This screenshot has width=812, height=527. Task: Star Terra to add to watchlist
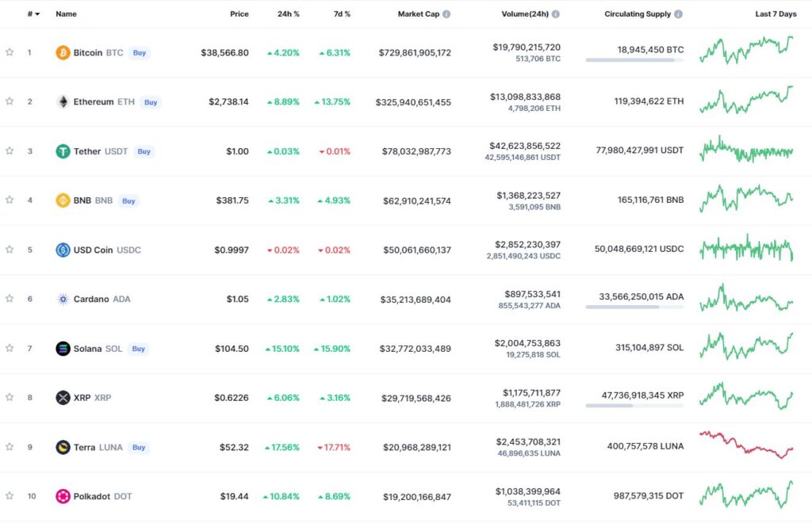pyautogui.click(x=10, y=446)
